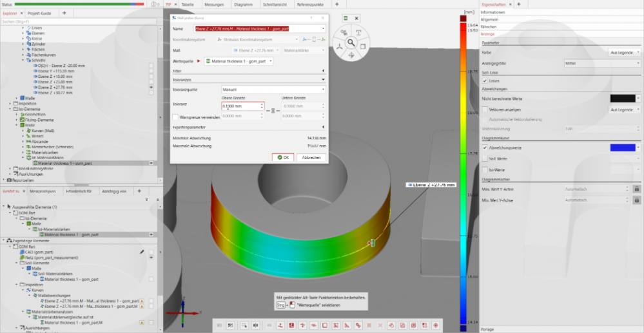Uncheck the Linien checkbox

click(485, 81)
